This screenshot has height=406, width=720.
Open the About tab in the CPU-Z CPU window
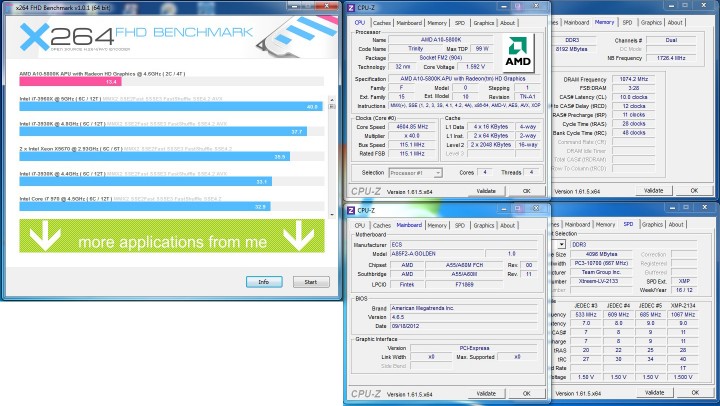pos(507,23)
